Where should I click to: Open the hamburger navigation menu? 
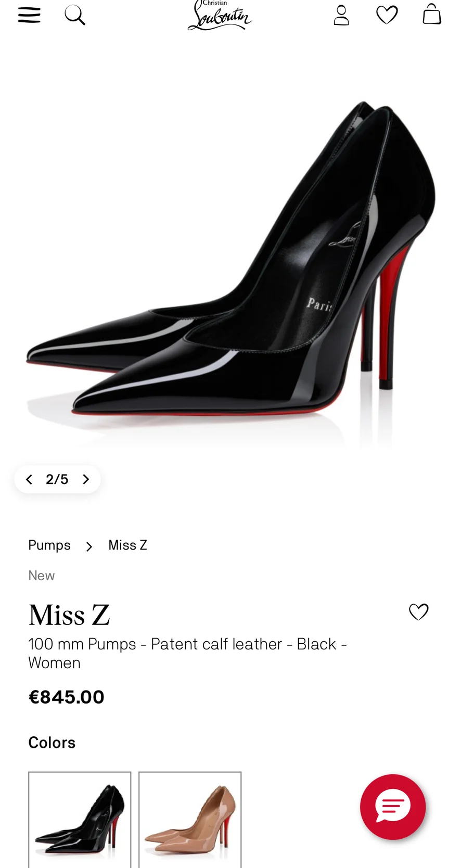[x=29, y=15]
